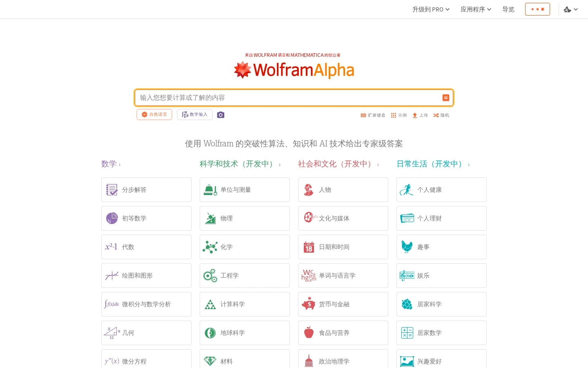Click the WolframAlpha logo
The image size is (588, 368).
pyautogui.click(x=294, y=70)
